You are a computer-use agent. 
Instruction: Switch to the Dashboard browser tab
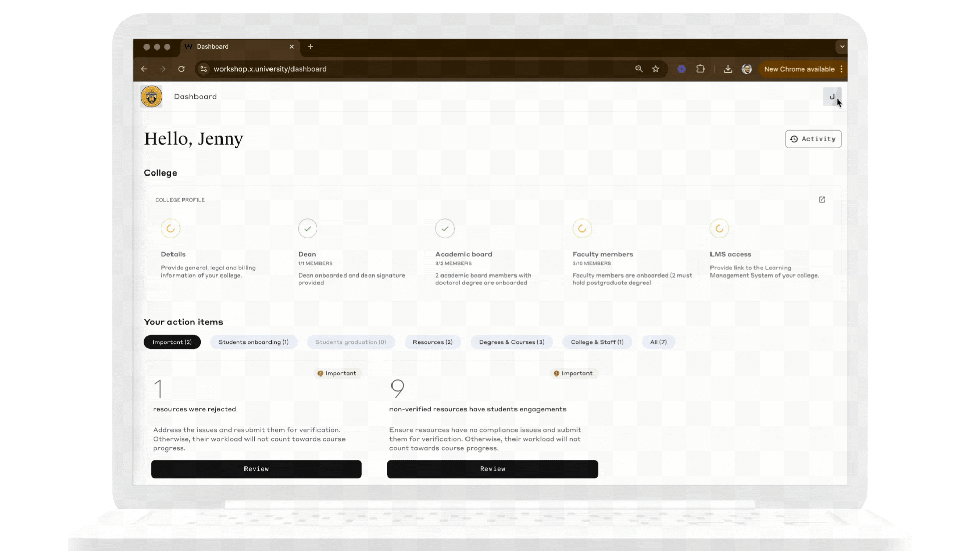coord(213,46)
